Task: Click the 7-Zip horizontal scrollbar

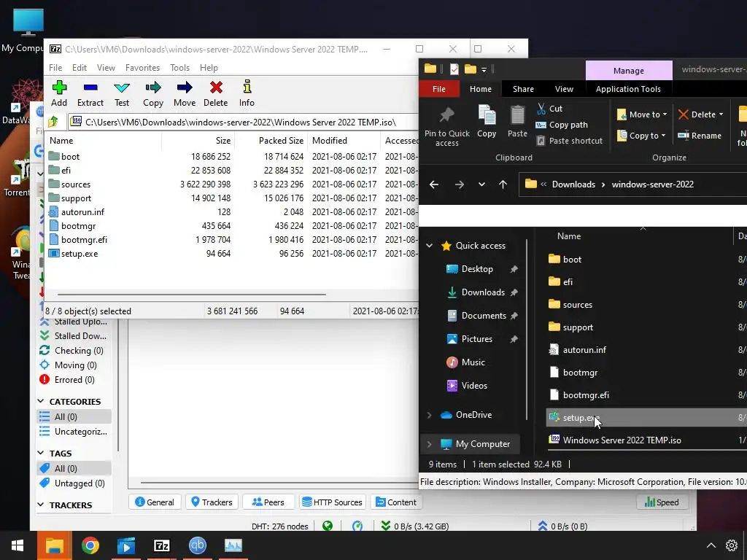Action: click(192, 295)
